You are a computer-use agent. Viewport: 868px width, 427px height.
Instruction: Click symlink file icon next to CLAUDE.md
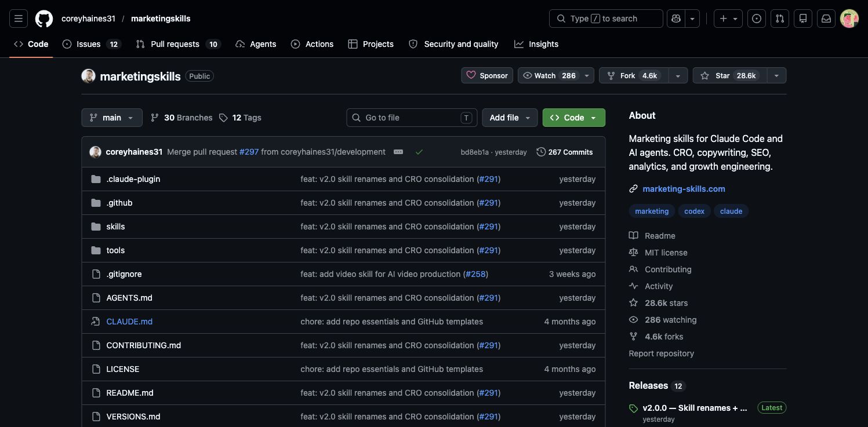pos(96,322)
